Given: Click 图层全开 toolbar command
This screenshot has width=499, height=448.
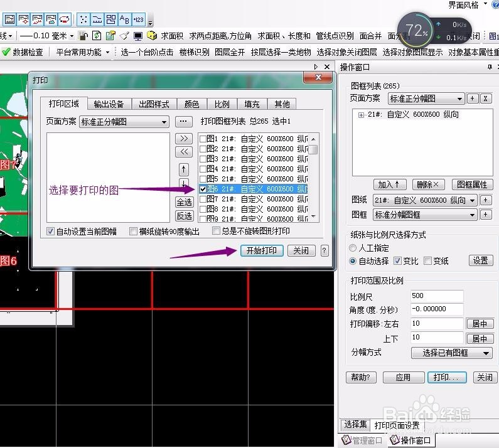Looking at the screenshot, I should [x=230, y=52].
